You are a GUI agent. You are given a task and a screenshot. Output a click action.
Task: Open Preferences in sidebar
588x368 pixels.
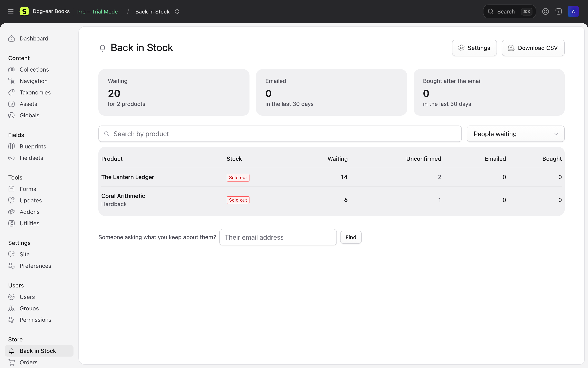point(36,266)
